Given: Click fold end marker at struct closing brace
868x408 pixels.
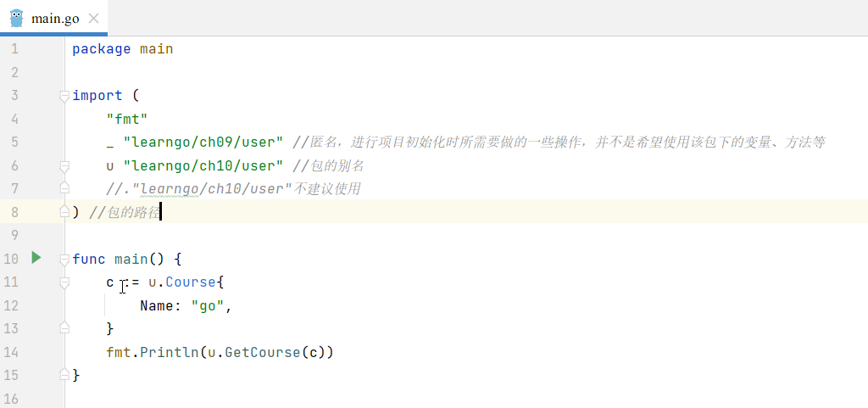Looking at the screenshot, I should [x=64, y=327].
